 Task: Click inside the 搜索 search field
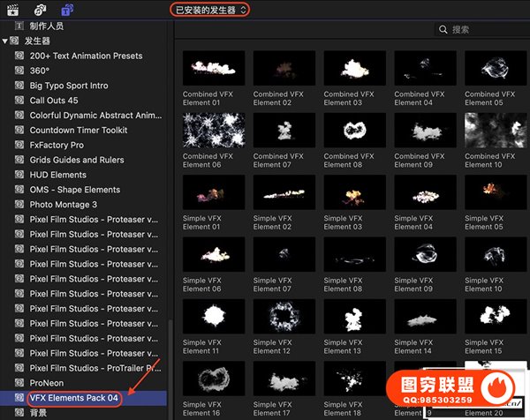pyautogui.click(x=481, y=30)
